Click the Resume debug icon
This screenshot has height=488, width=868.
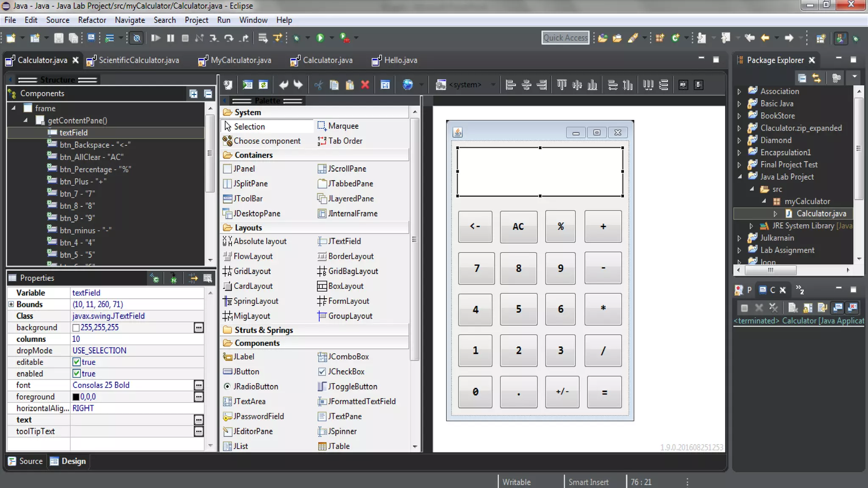(x=155, y=38)
